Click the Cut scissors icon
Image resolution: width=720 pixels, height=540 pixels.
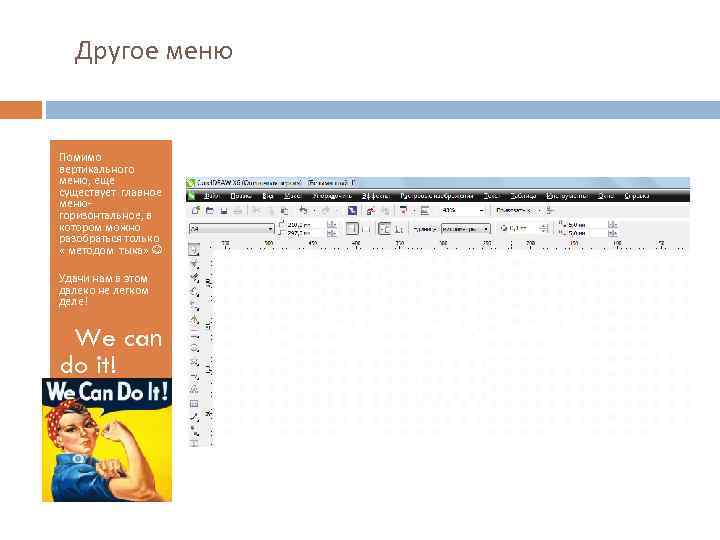[x=257, y=211]
